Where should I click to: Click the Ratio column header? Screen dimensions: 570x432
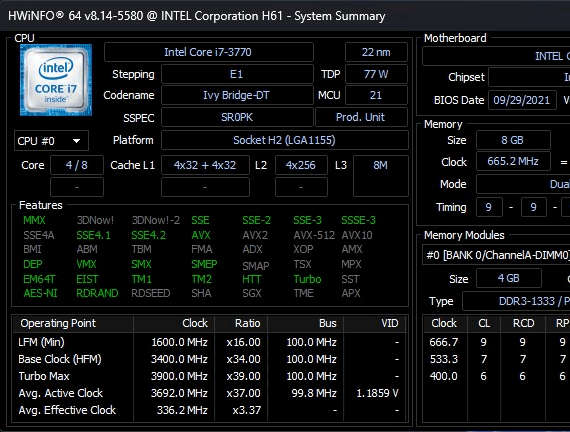click(x=241, y=323)
